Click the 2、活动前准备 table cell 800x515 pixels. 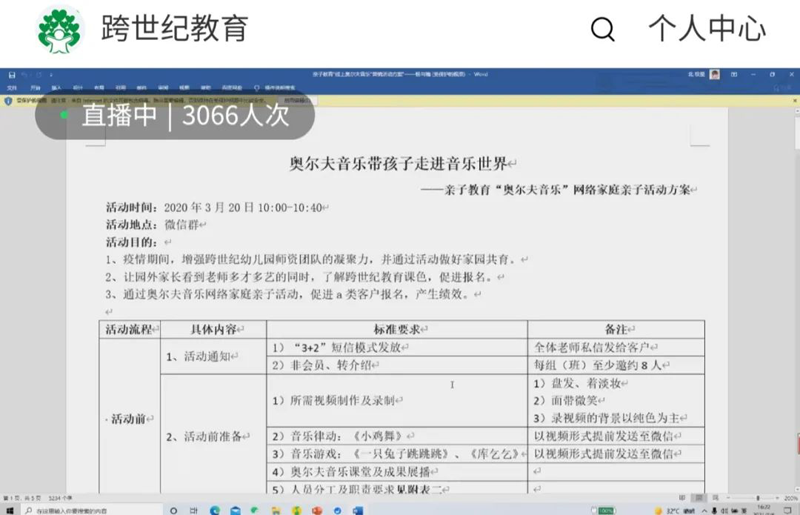213,436
